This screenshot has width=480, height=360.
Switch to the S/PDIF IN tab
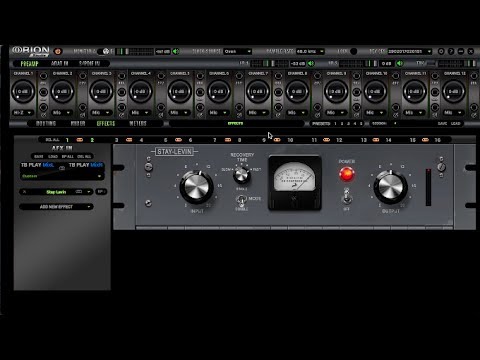point(89,63)
